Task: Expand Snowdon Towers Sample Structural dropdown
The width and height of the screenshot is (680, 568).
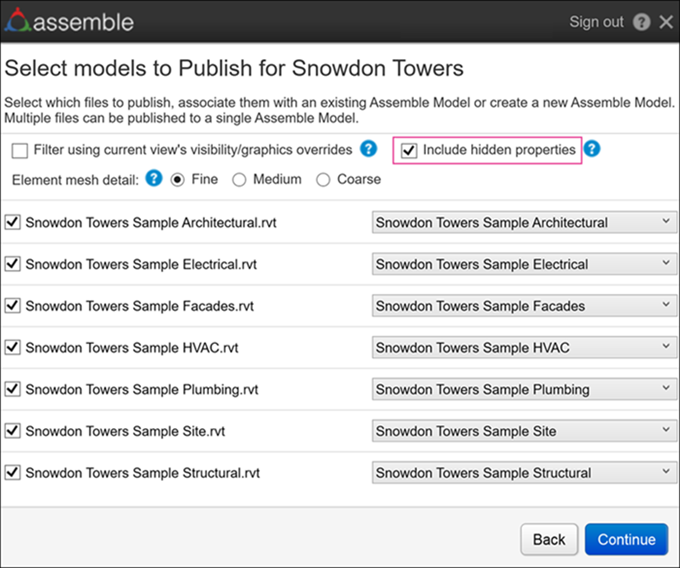Action: pos(523,473)
